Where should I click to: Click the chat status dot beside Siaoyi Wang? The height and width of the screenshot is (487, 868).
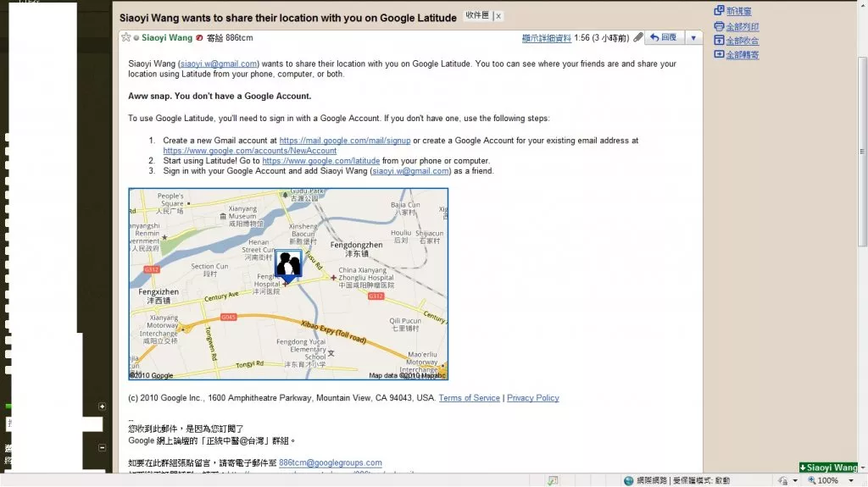pos(136,37)
